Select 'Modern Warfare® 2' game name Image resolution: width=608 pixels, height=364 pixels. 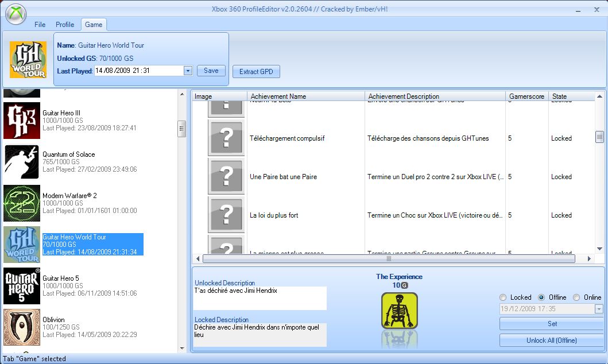click(x=69, y=195)
